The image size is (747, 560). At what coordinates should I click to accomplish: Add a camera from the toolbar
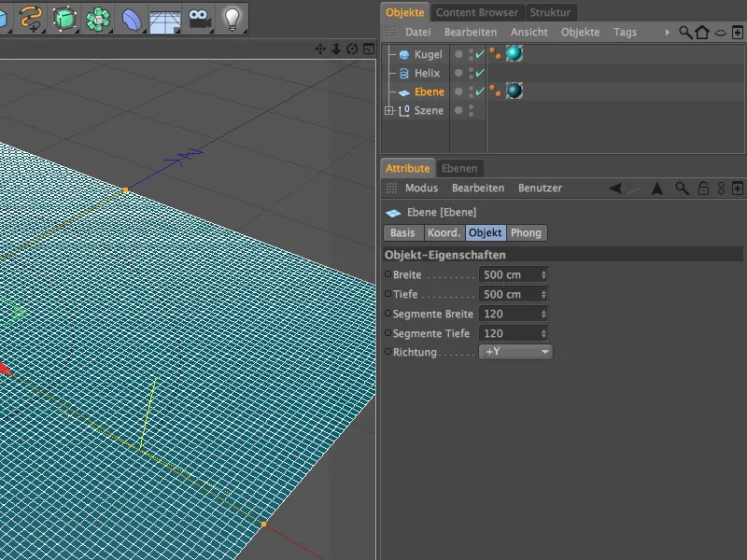click(199, 19)
